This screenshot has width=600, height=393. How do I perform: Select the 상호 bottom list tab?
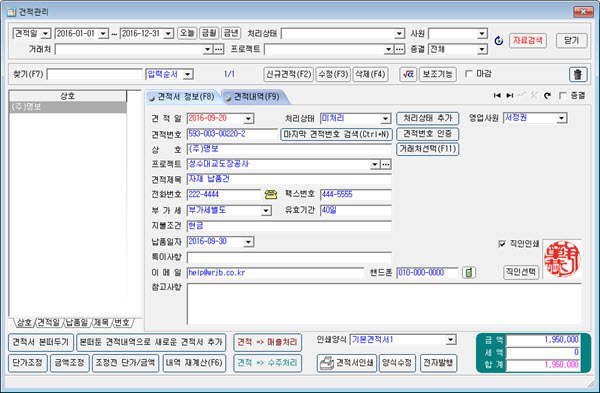(x=24, y=323)
